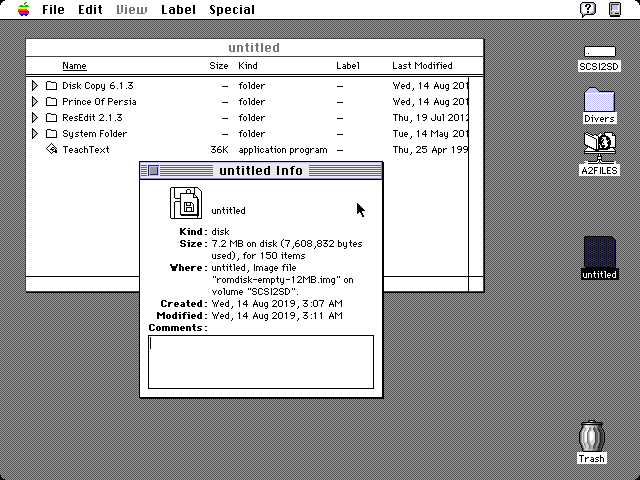Screen dimensions: 640x480
Task: Click the disk size text in Info
Action: coord(287,249)
